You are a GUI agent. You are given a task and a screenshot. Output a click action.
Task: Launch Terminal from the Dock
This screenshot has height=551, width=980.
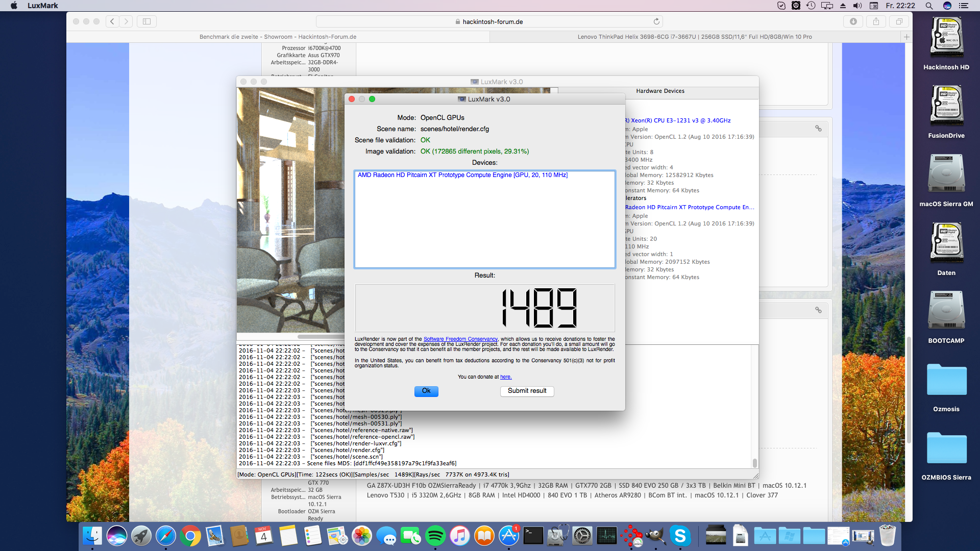[533, 536]
